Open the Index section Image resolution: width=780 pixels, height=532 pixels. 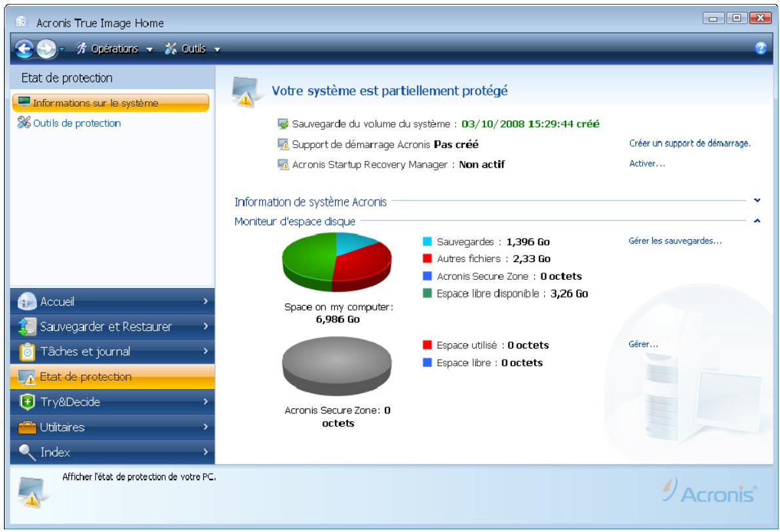coord(113,452)
